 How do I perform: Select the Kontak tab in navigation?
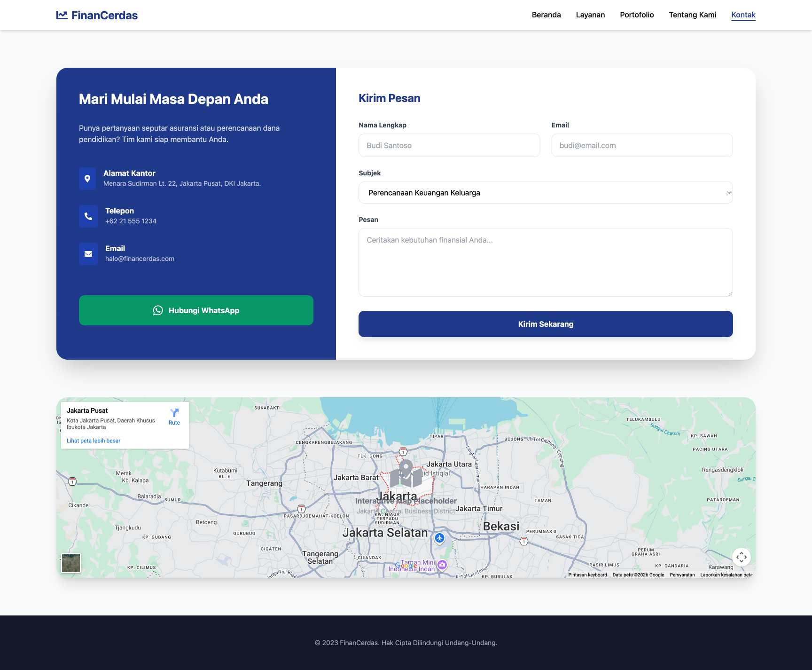[x=743, y=15]
